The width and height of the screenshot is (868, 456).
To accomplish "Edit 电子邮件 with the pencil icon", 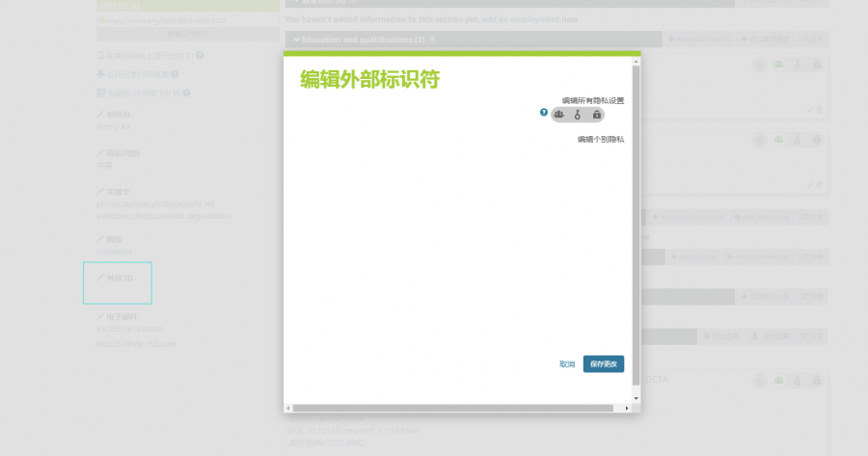I will 100,316.
